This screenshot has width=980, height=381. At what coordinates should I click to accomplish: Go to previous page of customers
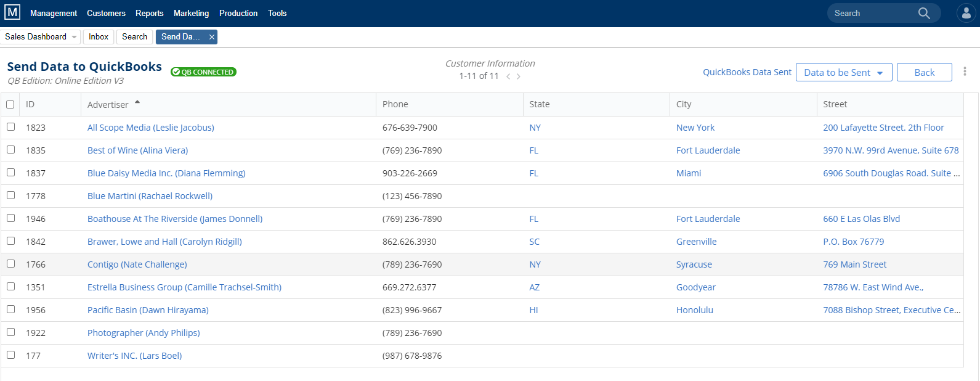pyautogui.click(x=508, y=76)
